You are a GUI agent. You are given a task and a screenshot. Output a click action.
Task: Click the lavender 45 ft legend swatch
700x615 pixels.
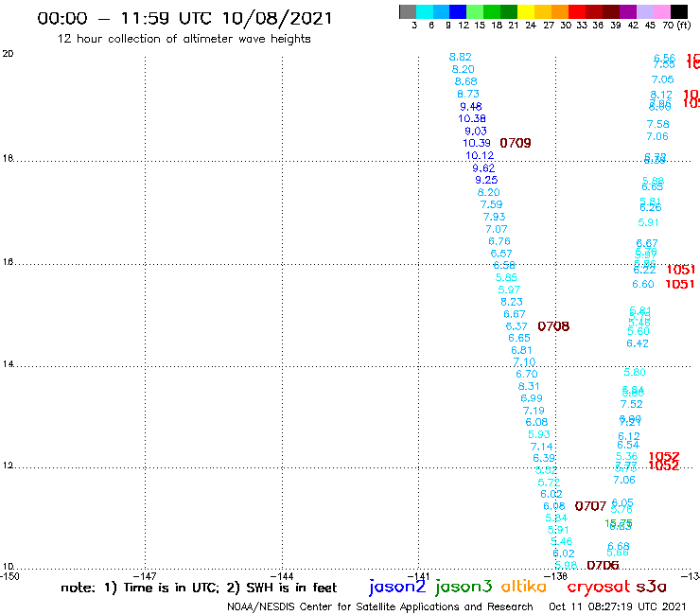[x=645, y=11]
